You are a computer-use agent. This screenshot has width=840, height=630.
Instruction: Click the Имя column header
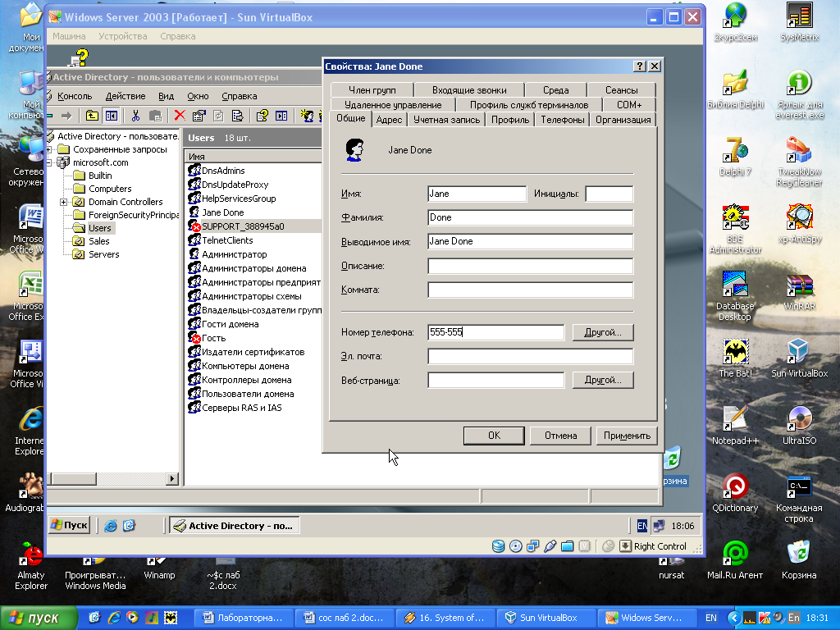point(253,157)
